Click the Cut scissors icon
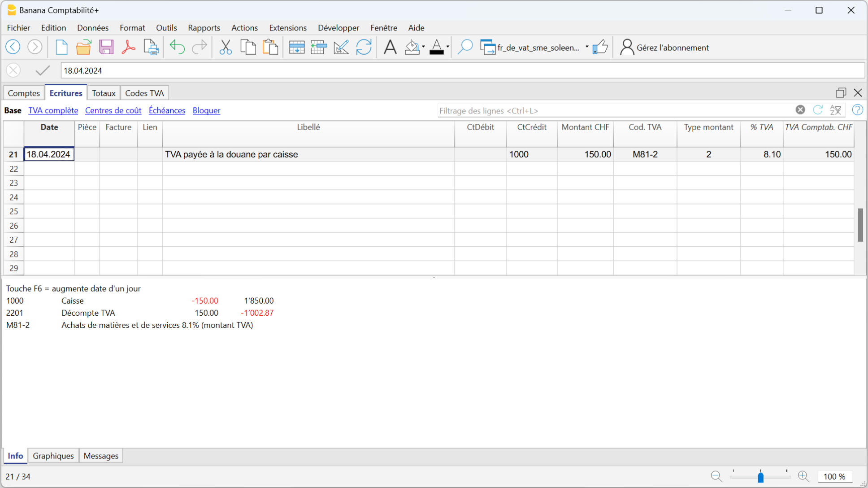This screenshot has width=868, height=488. tap(226, 47)
